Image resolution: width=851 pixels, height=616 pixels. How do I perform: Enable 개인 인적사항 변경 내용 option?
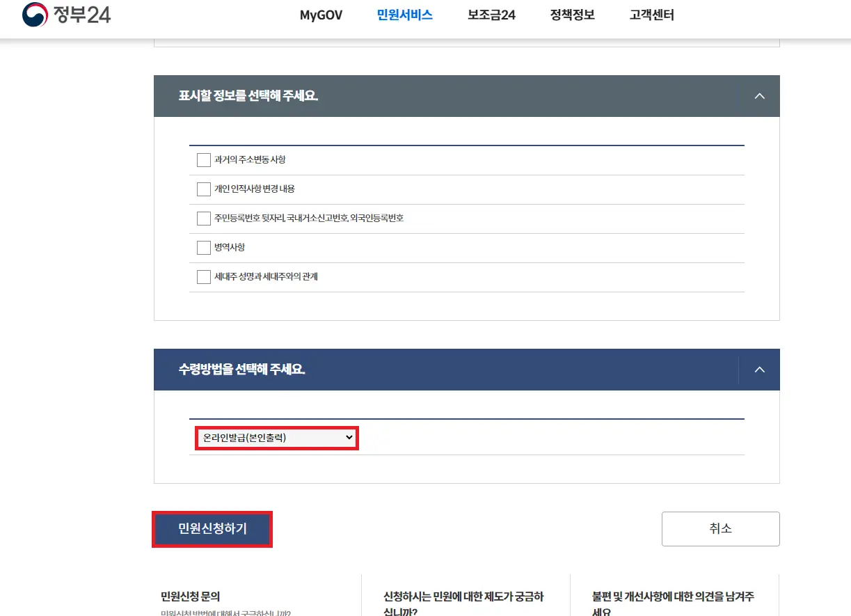203,189
